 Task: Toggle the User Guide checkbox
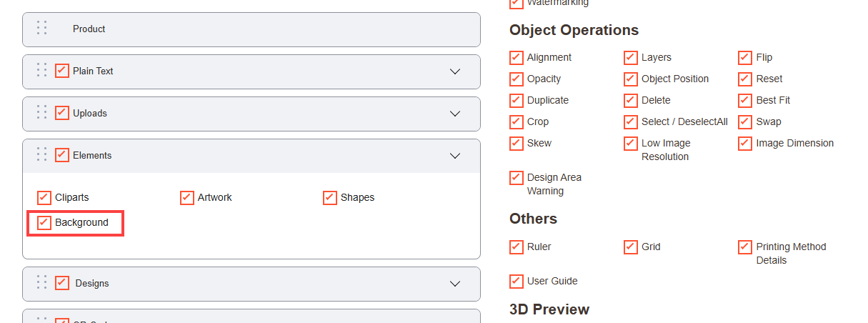(x=517, y=282)
